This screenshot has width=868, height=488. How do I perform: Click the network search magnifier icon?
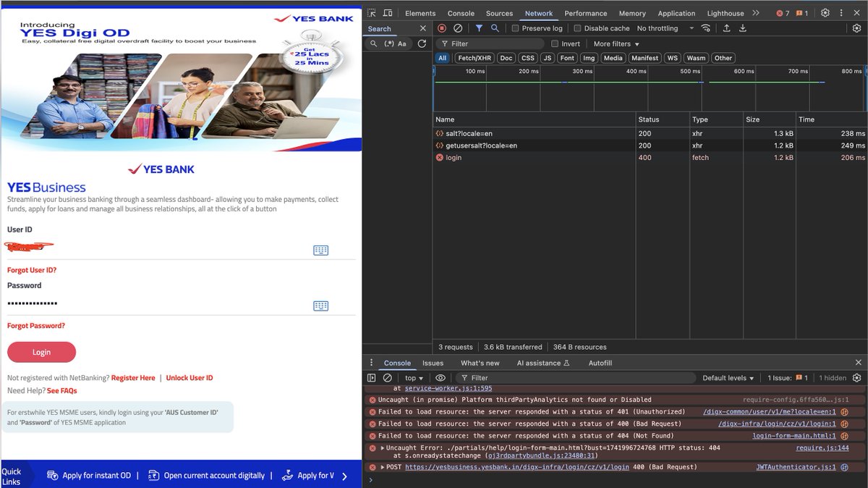tap(495, 28)
